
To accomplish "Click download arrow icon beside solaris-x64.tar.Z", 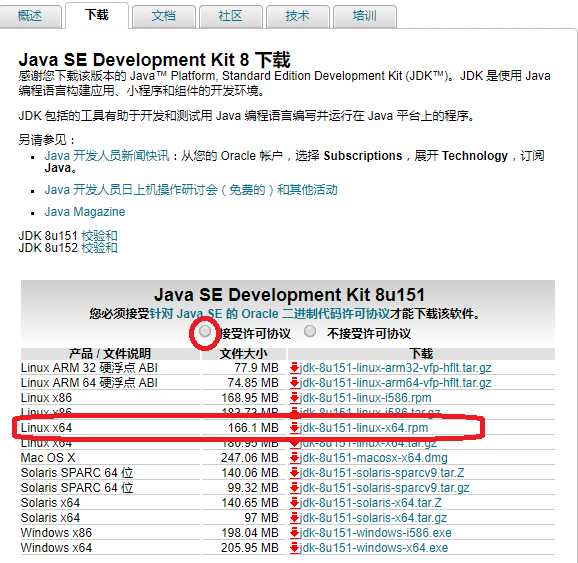I will (x=294, y=503).
